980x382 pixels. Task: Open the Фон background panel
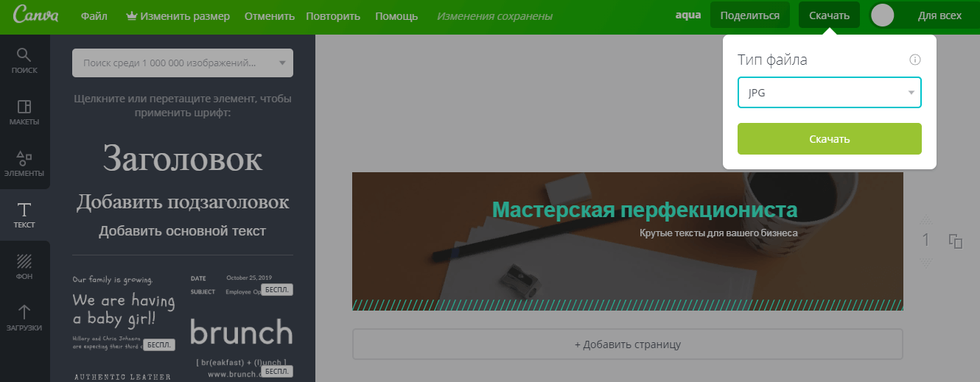click(24, 267)
